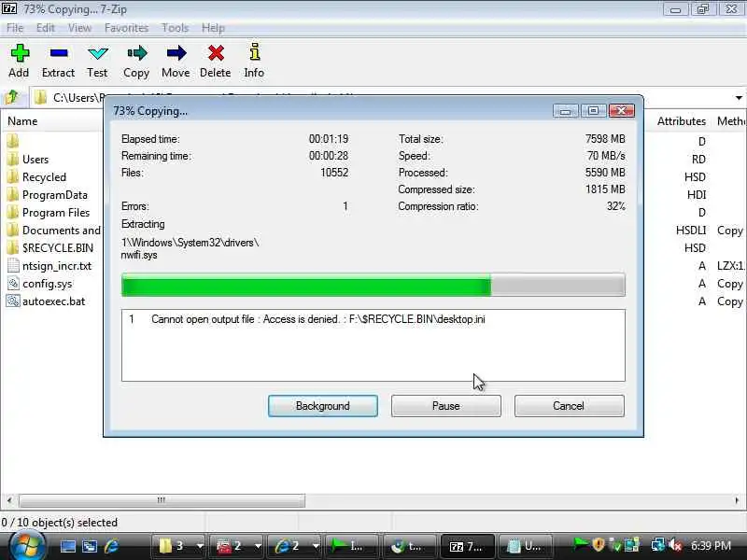Open the Tools menu
This screenshot has height=560, width=747.
175,28
